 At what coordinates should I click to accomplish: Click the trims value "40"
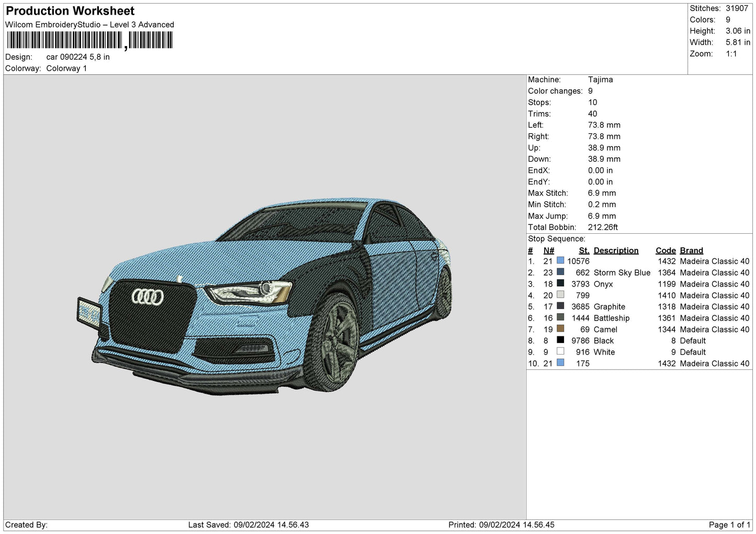[x=592, y=113]
